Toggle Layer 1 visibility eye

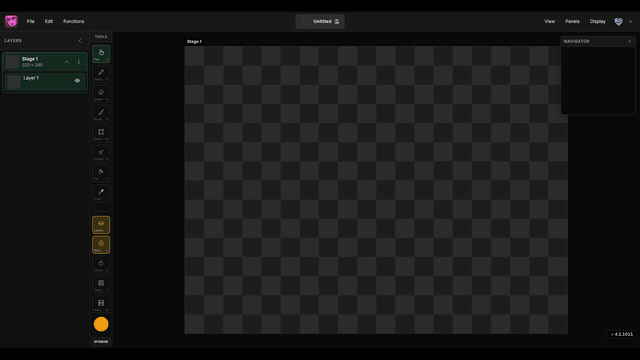[77, 80]
